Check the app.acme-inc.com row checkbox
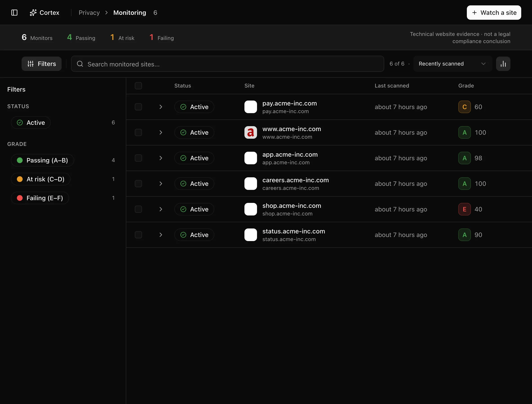The width and height of the screenshot is (532, 404). (138, 158)
